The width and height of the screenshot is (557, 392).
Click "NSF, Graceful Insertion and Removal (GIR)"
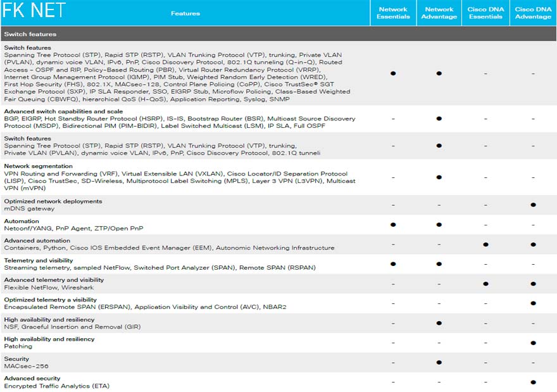(x=72, y=327)
